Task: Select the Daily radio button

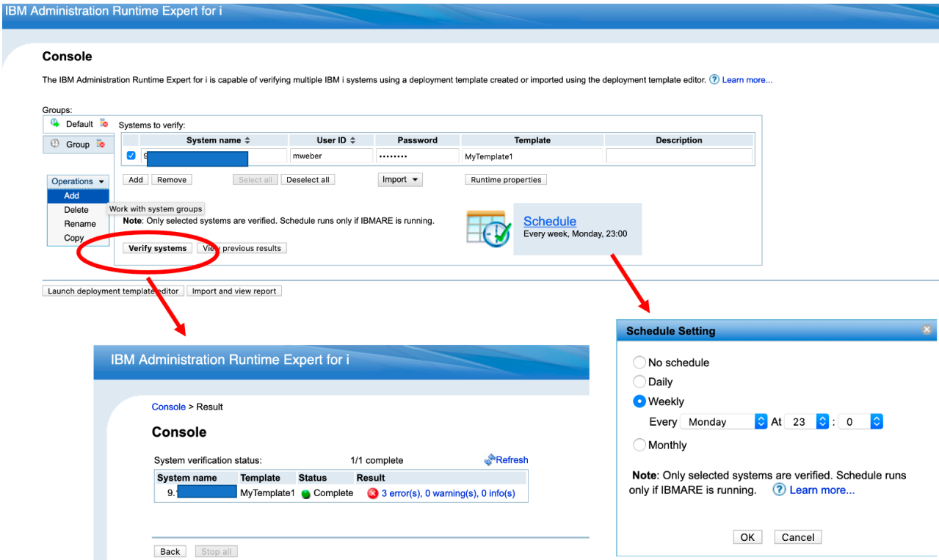Action: click(x=639, y=382)
